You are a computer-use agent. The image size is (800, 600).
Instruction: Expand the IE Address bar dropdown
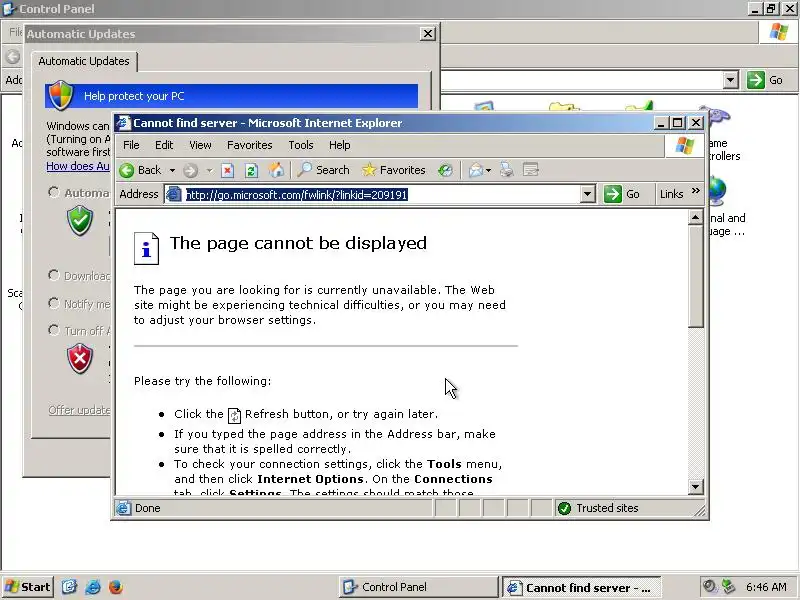click(x=588, y=194)
